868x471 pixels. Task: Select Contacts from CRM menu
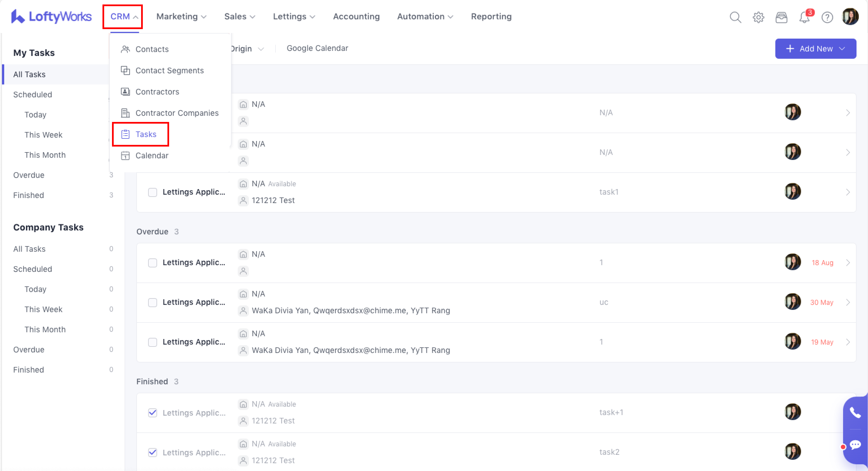[152, 49]
